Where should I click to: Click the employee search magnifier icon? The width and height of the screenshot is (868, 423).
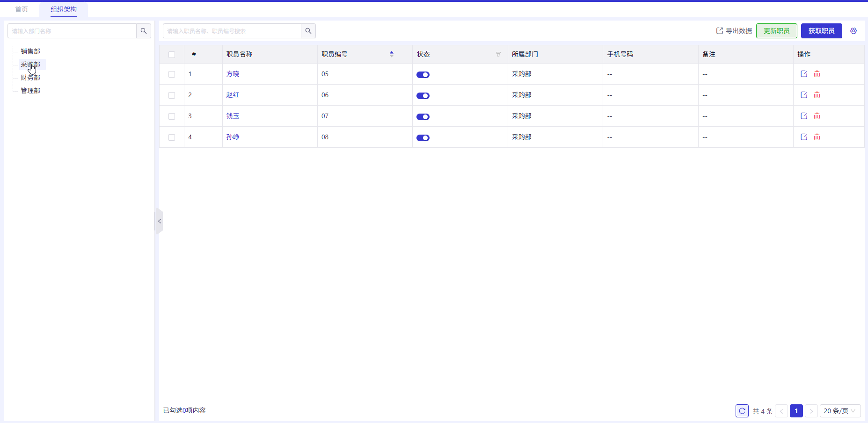[308, 31]
